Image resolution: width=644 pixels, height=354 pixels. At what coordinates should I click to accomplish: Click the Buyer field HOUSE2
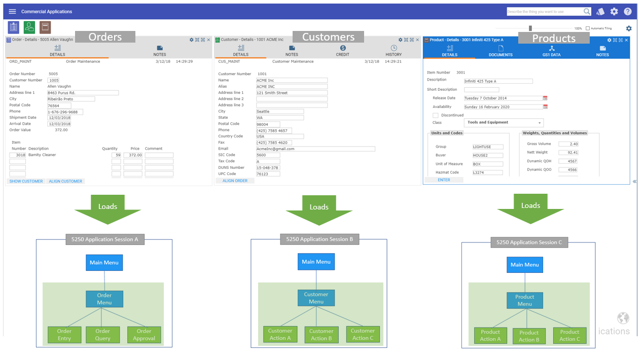488,156
